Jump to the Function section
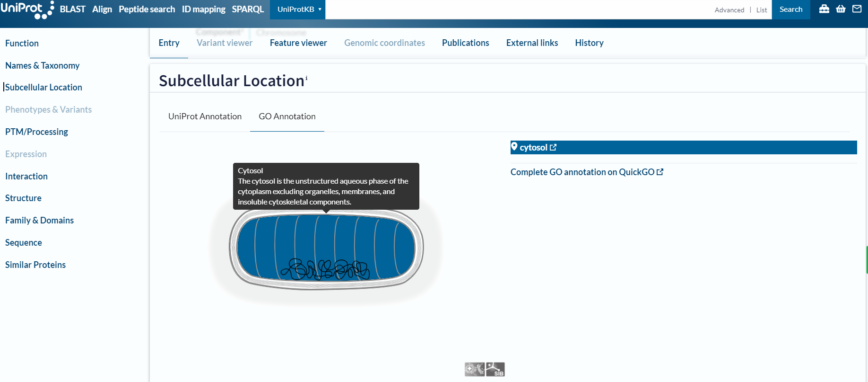This screenshot has height=382, width=868. tap(22, 43)
